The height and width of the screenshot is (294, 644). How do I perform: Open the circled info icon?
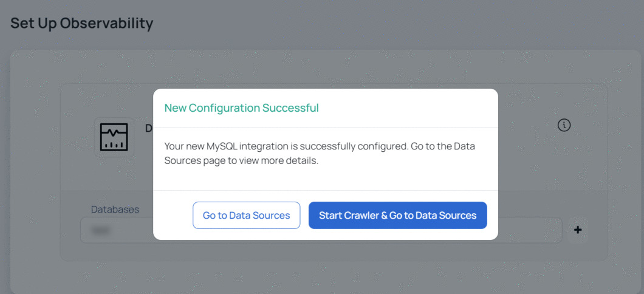[564, 125]
